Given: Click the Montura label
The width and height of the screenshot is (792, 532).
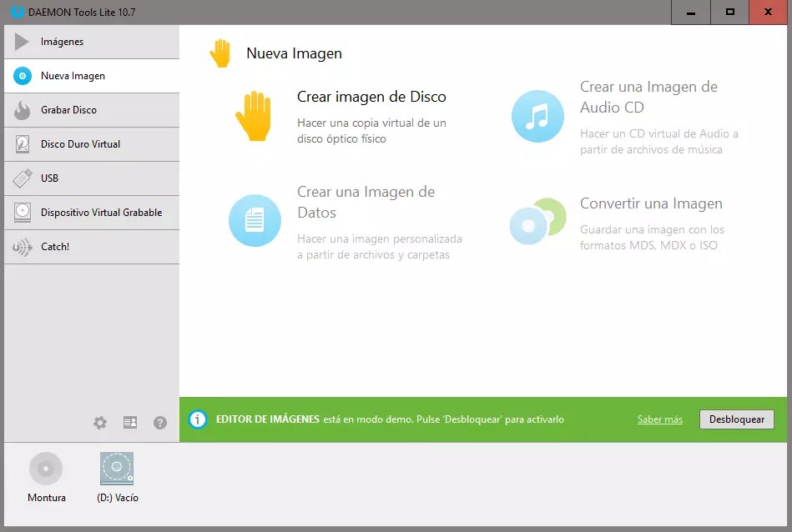Looking at the screenshot, I should click(47, 498).
